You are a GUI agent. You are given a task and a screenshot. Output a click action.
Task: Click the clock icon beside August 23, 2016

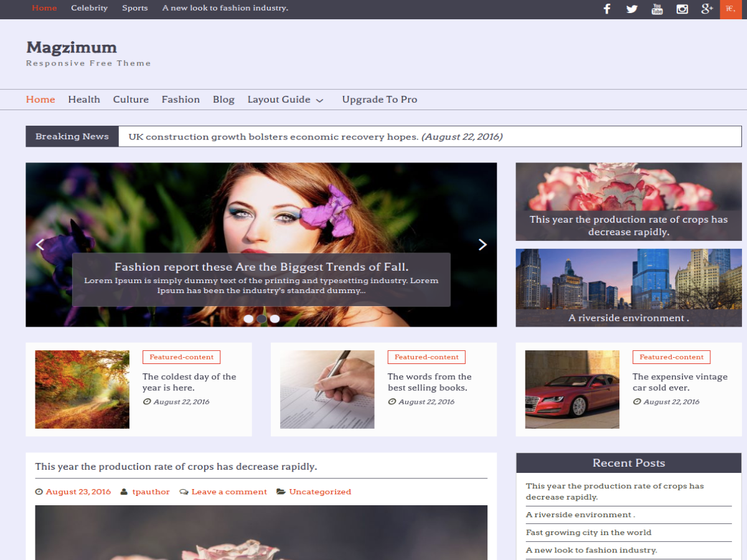pos(39,492)
